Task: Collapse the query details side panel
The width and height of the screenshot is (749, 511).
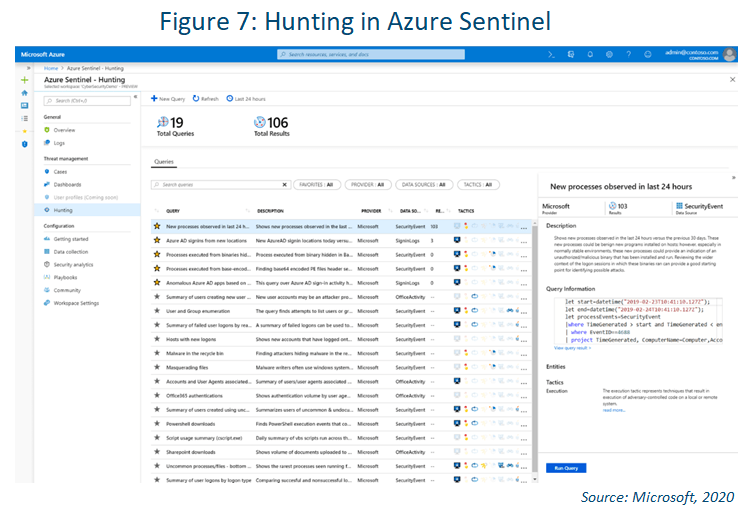Action: tap(734, 178)
